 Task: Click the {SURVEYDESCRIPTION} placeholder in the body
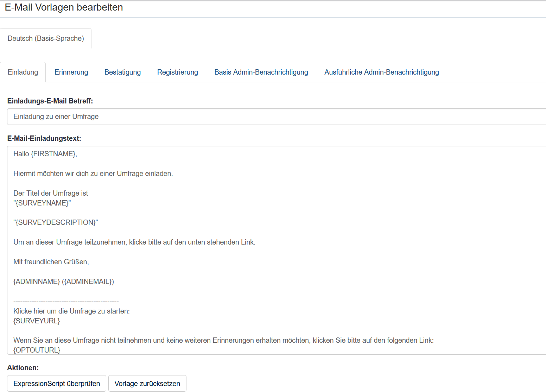pyautogui.click(x=56, y=222)
